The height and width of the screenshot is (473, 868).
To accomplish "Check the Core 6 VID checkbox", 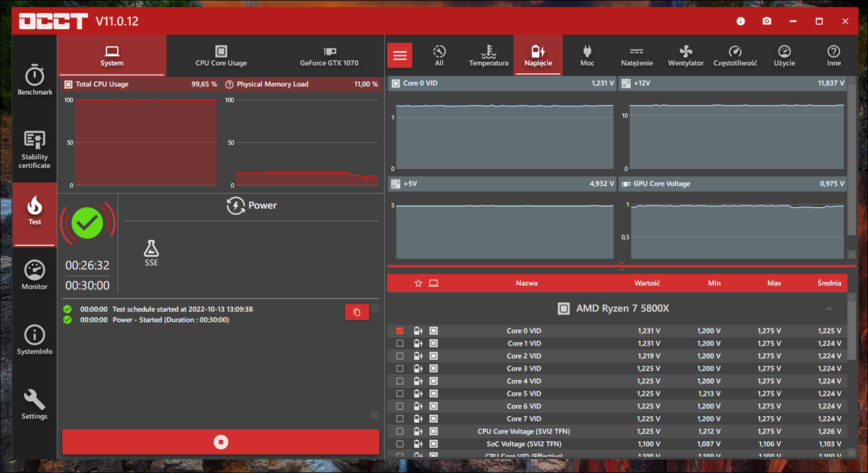I will click(x=399, y=406).
